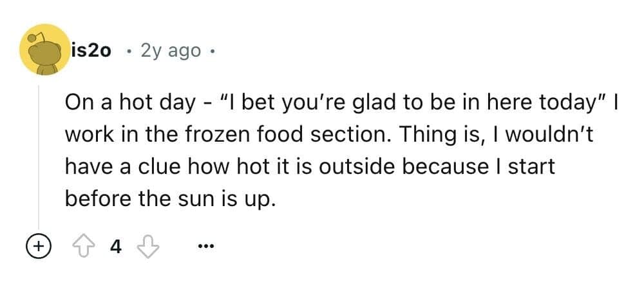Click the Snoo avatar icon of is2o

(x=46, y=50)
